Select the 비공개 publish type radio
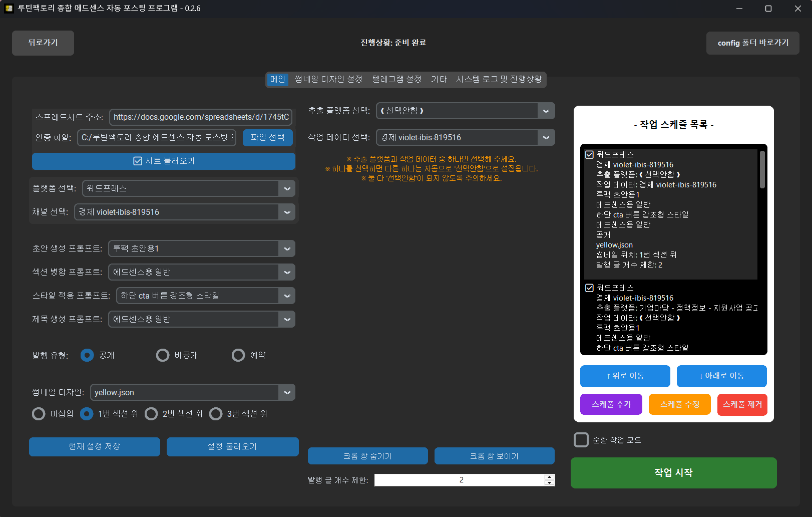Viewport: 812px width, 517px height. pyautogui.click(x=163, y=355)
